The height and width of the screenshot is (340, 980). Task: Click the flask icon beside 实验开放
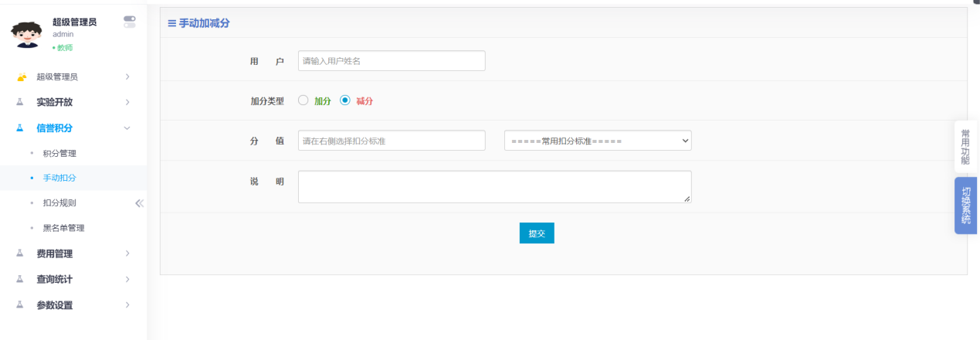point(20,102)
